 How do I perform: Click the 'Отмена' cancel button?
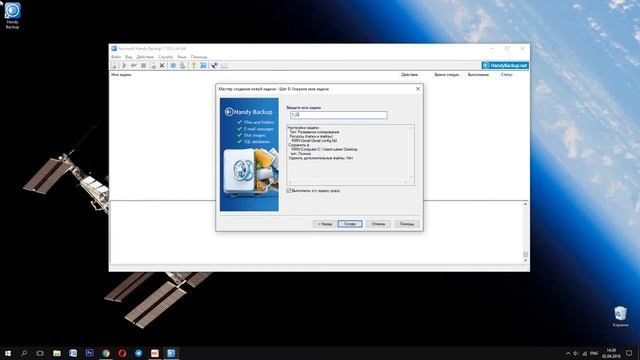pos(378,224)
